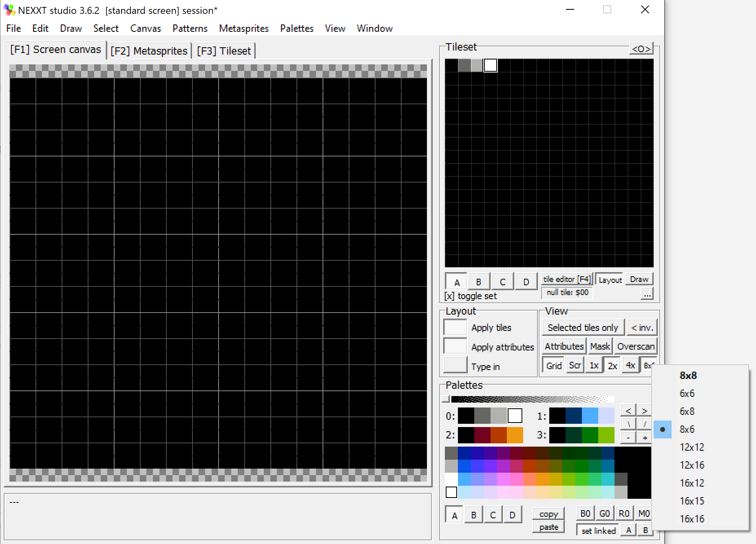The image size is (756, 544).
Task: Choose 8x8 in grid size popup
Action: (701, 376)
